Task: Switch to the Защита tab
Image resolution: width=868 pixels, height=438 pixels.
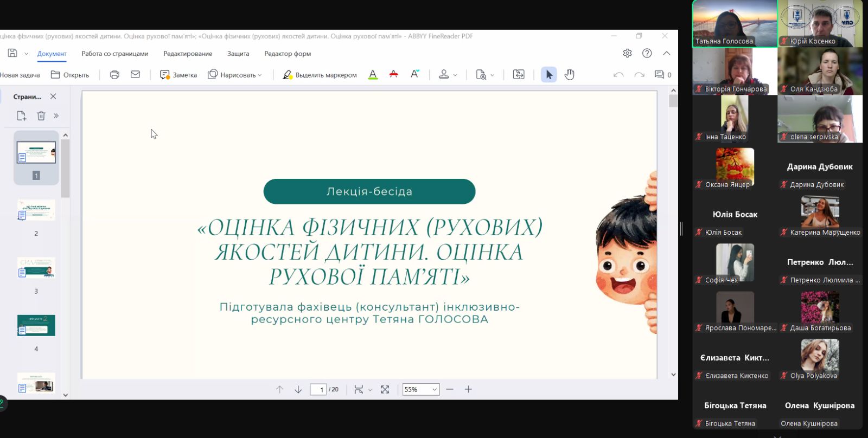Action: [x=238, y=54]
